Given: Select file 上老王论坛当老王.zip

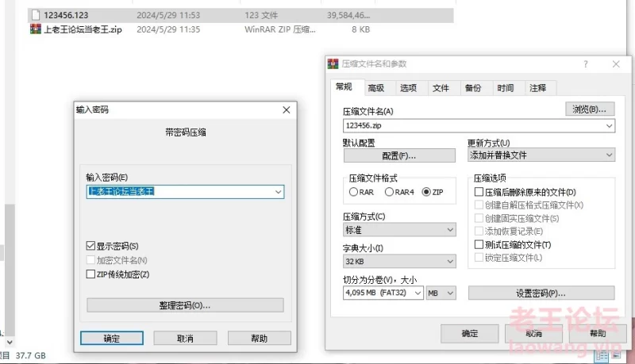Looking at the screenshot, I should click(83, 29).
